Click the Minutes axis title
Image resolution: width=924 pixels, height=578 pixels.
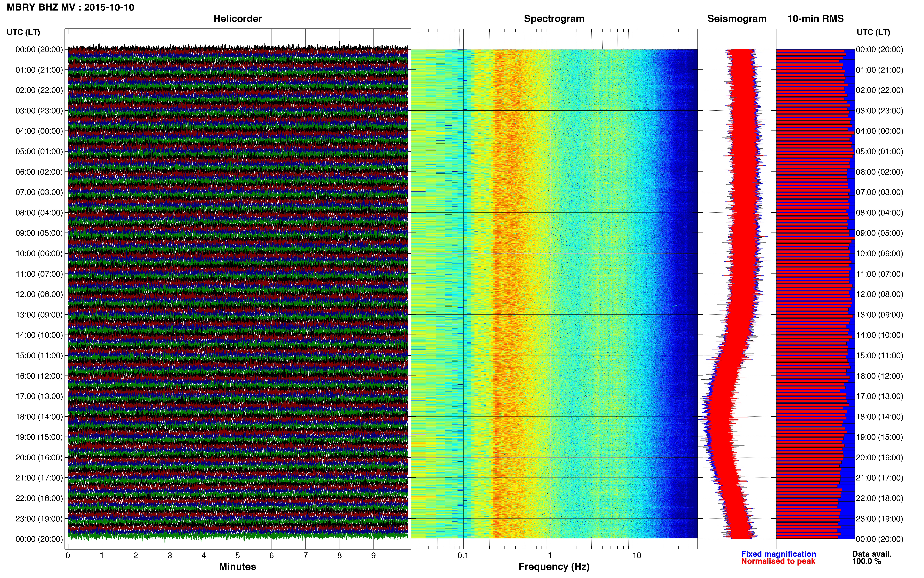(x=238, y=567)
